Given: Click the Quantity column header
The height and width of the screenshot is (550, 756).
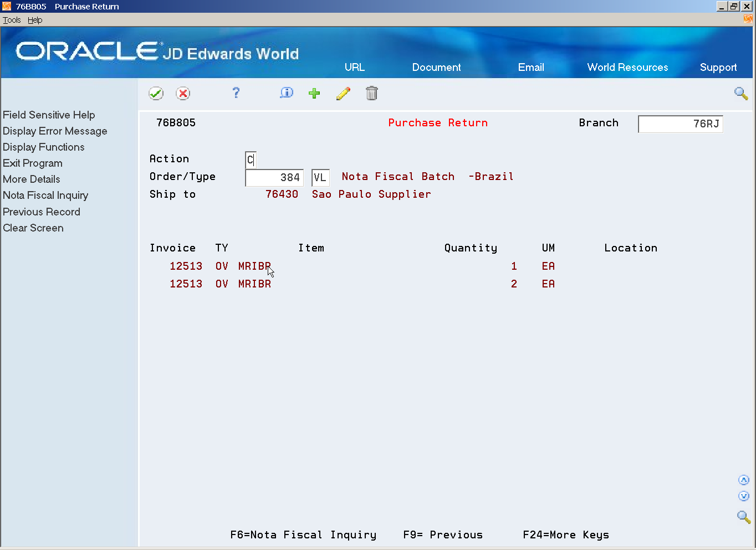Looking at the screenshot, I should coord(471,248).
